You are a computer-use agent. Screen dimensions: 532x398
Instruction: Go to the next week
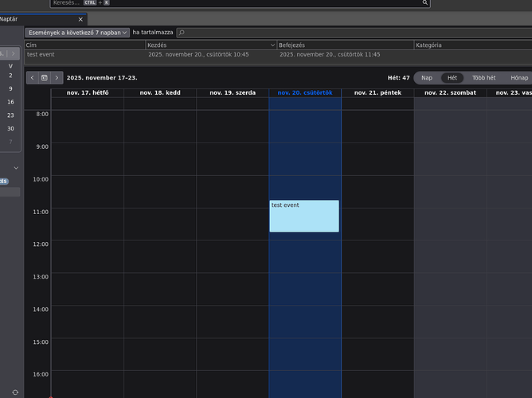[x=57, y=78]
